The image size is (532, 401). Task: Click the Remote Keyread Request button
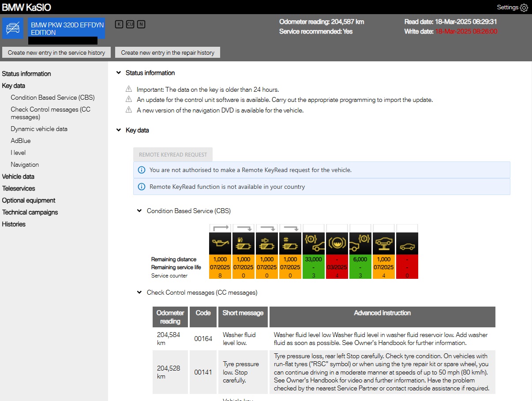[173, 154]
